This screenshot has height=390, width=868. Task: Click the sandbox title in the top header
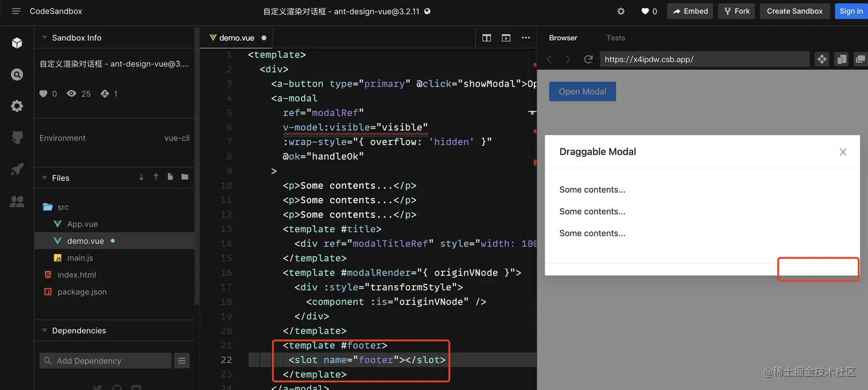pos(342,11)
